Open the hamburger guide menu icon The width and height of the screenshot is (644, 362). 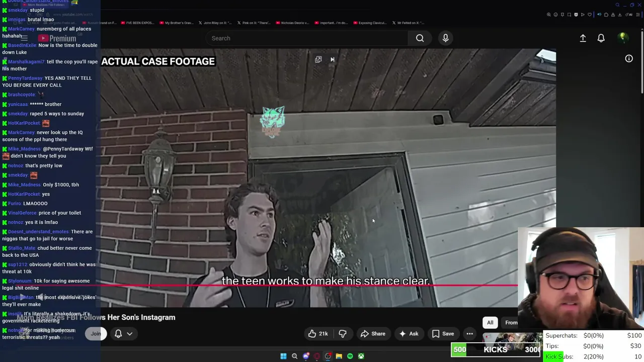coord(24,38)
